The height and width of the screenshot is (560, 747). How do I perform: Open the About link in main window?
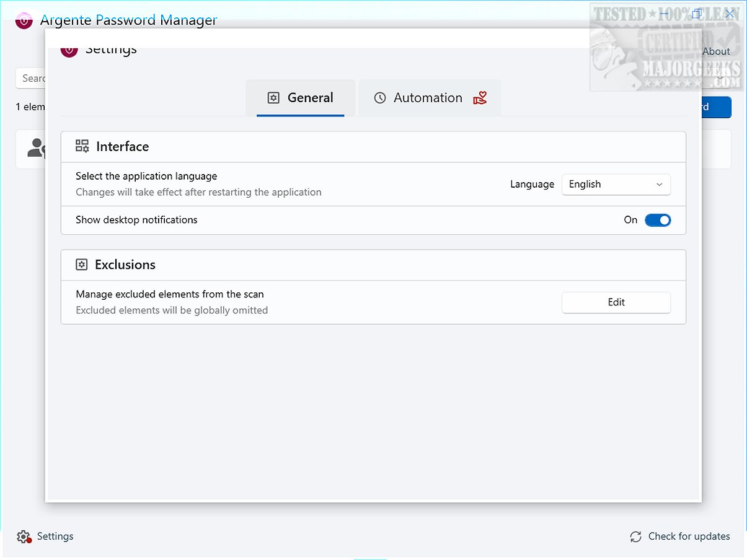click(716, 51)
